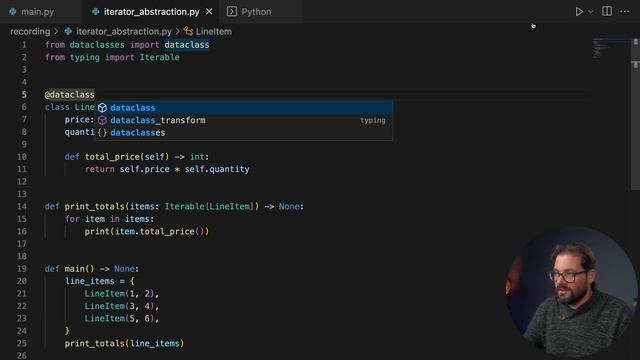Click the class icon beside LineItem breadcrumb
The height and width of the screenshot is (360, 640).
pos(188,31)
